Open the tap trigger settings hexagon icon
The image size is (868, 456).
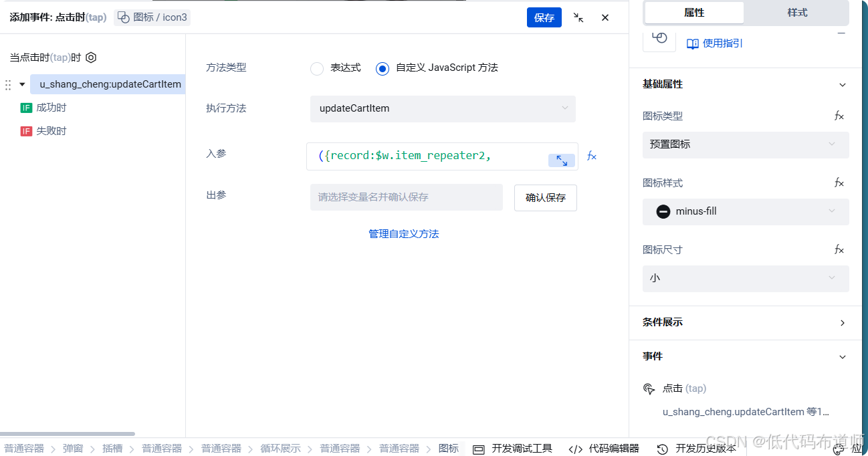pos(91,58)
